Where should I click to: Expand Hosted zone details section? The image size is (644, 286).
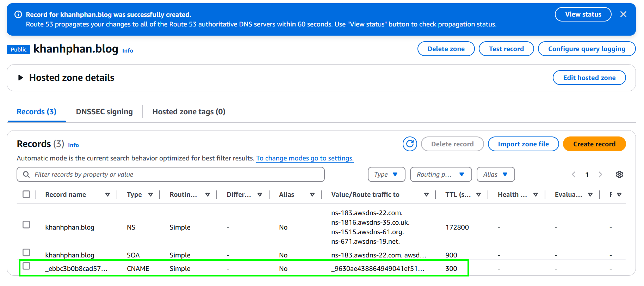pyautogui.click(x=20, y=78)
